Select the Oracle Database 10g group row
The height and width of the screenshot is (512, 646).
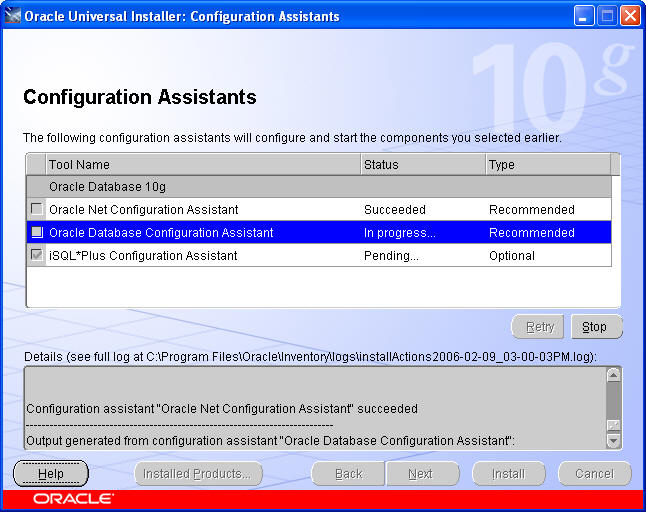point(319,187)
